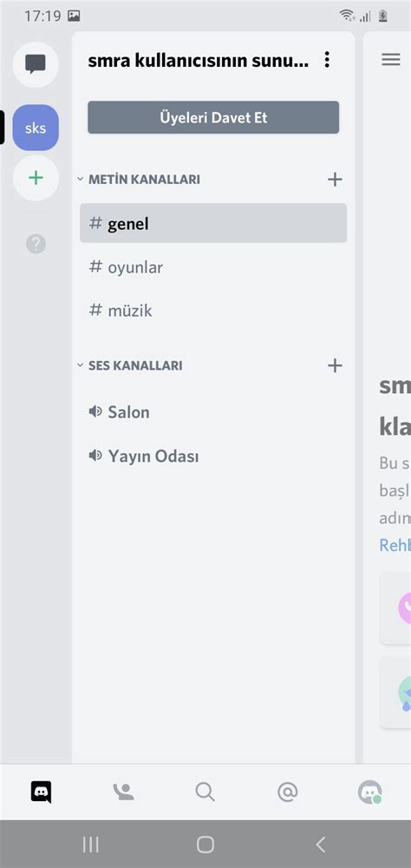The width and height of the screenshot is (411, 868).
Task: Open the search tab magnifier
Action: 205,792
